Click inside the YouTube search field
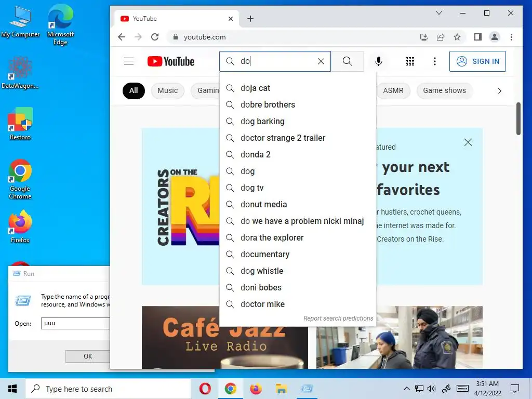 coord(276,61)
